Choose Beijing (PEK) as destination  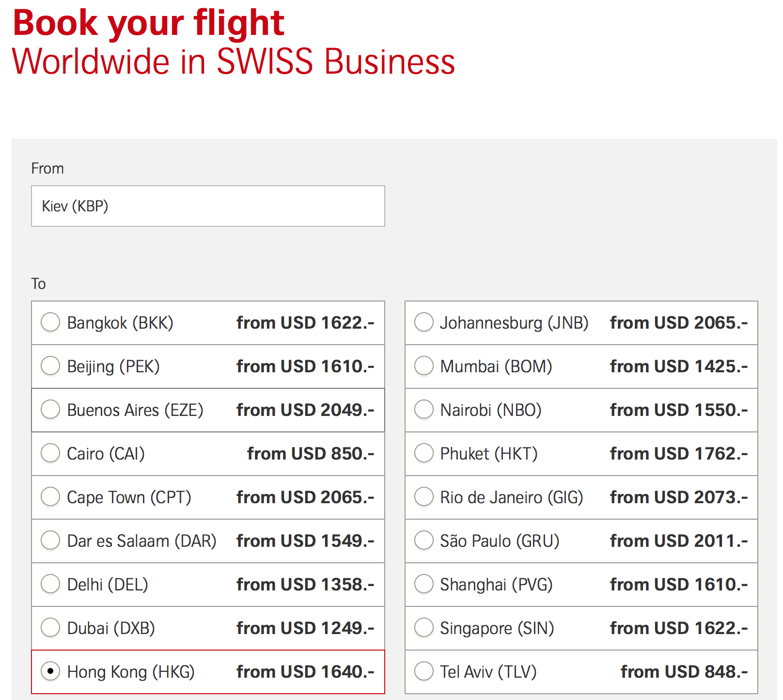click(50, 366)
